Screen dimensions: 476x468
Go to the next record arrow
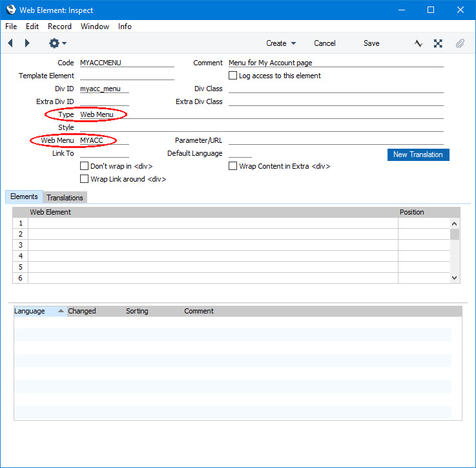click(27, 43)
